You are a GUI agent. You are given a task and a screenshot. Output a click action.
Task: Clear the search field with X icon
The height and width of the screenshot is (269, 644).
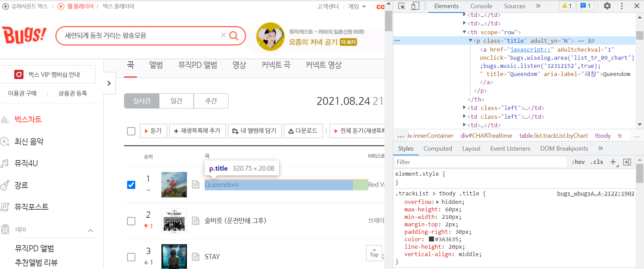[x=223, y=35]
